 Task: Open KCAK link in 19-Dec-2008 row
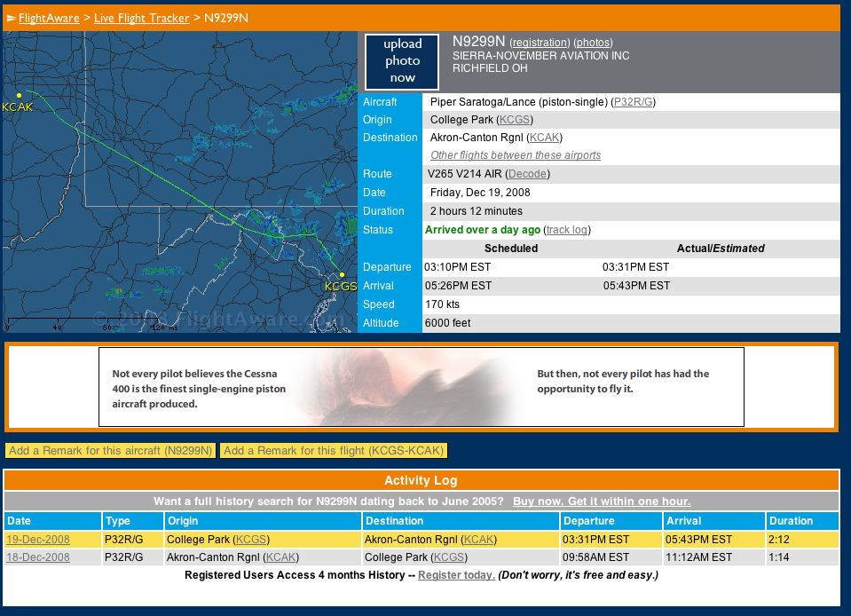click(x=479, y=540)
